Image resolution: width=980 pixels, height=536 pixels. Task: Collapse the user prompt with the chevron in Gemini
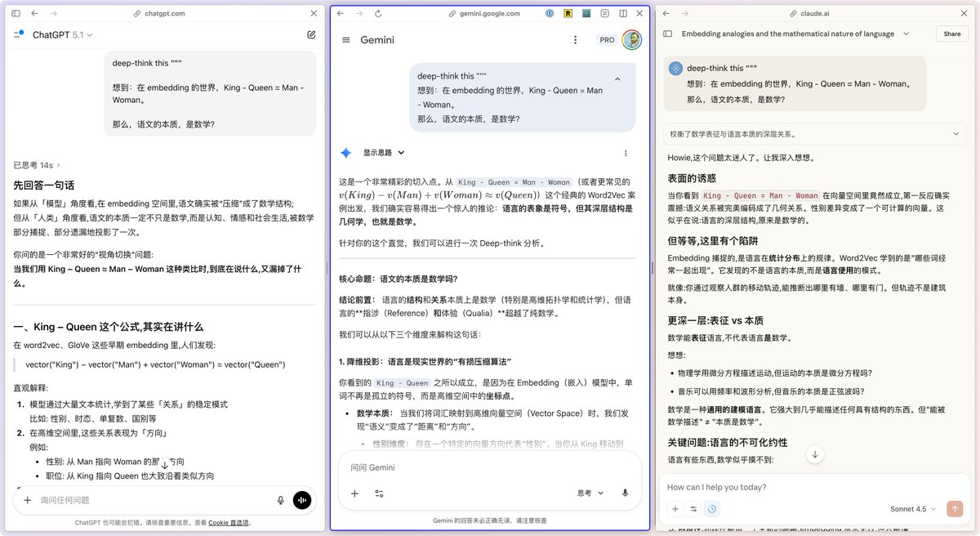(x=618, y=78)
